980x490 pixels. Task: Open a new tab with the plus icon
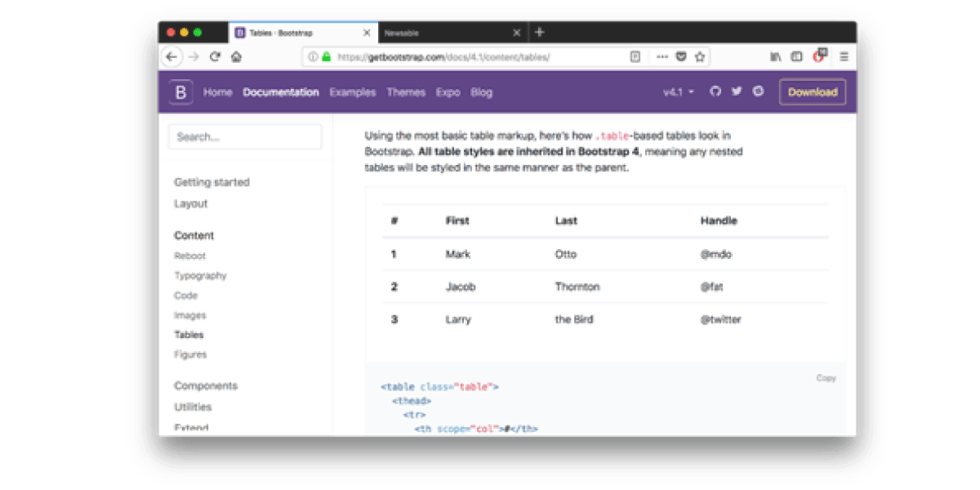click(x=539, y=33)
